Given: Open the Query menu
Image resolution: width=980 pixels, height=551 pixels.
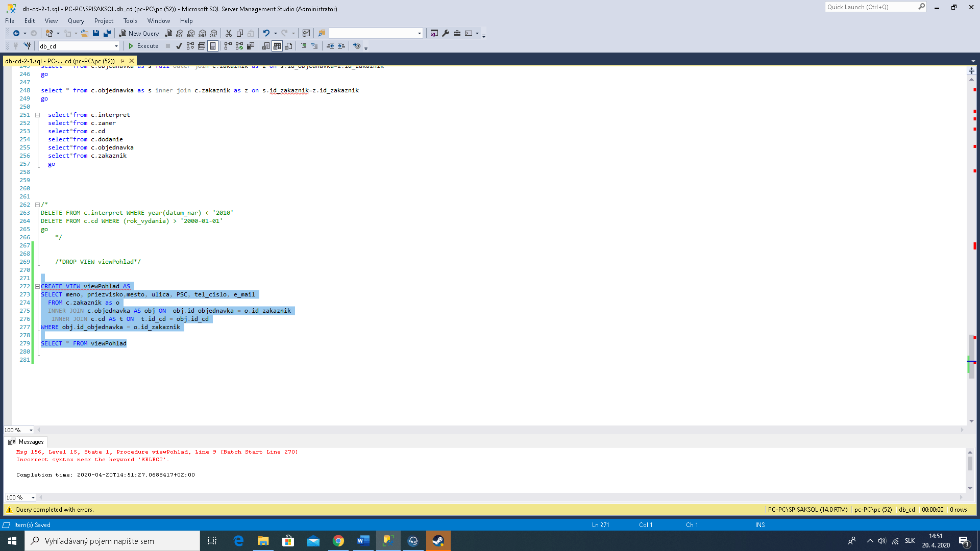Looking at the screenshot, I should [76, 21].
